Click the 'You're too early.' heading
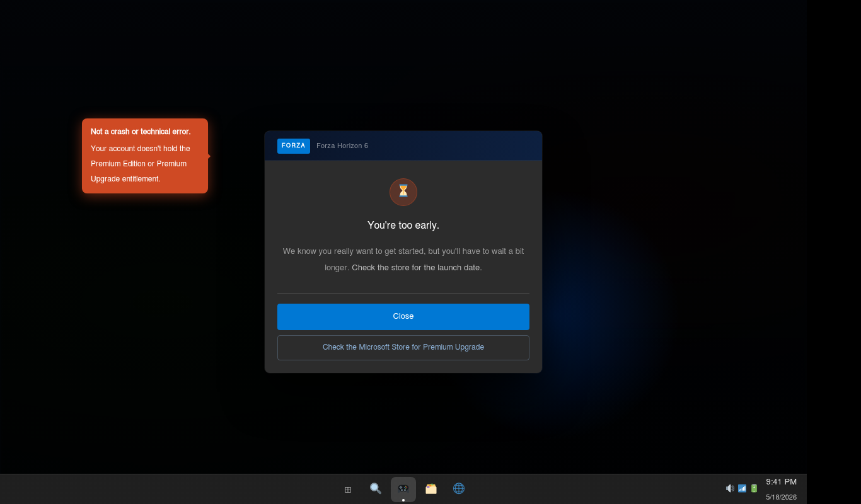 pos(403,226)
